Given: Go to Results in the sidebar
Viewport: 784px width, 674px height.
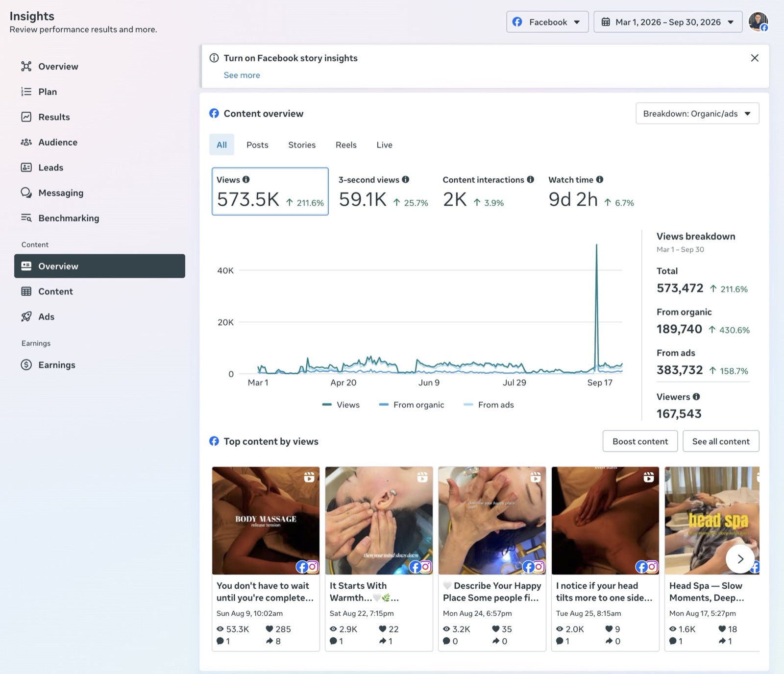Looking at the screenshot, I should (46, 117).
